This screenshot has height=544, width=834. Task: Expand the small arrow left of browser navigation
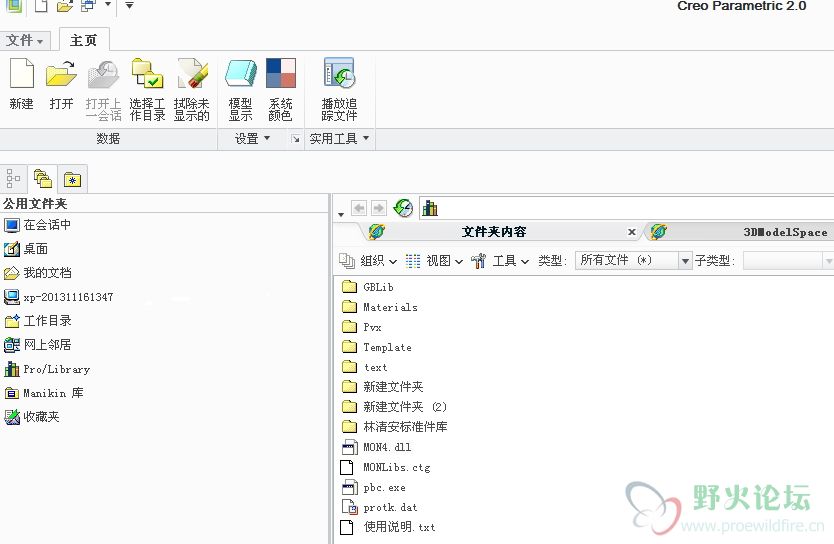340,215
